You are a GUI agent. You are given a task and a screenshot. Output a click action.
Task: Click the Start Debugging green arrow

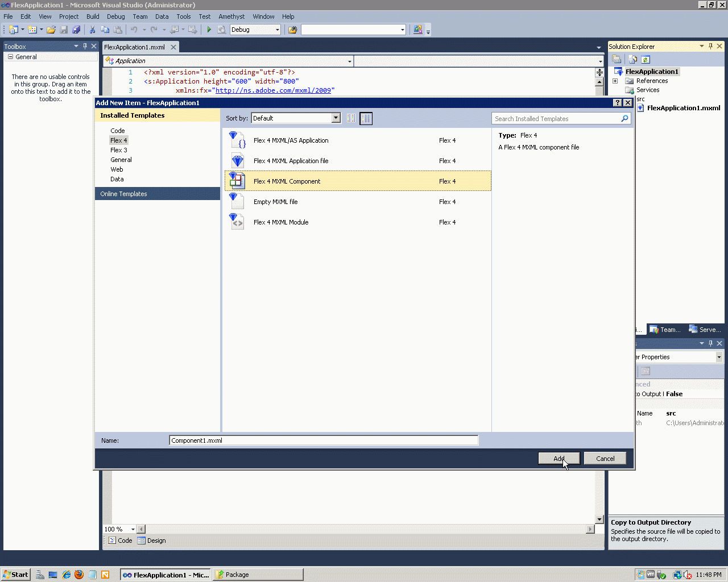pyautogui.click(x=209, y=30)
